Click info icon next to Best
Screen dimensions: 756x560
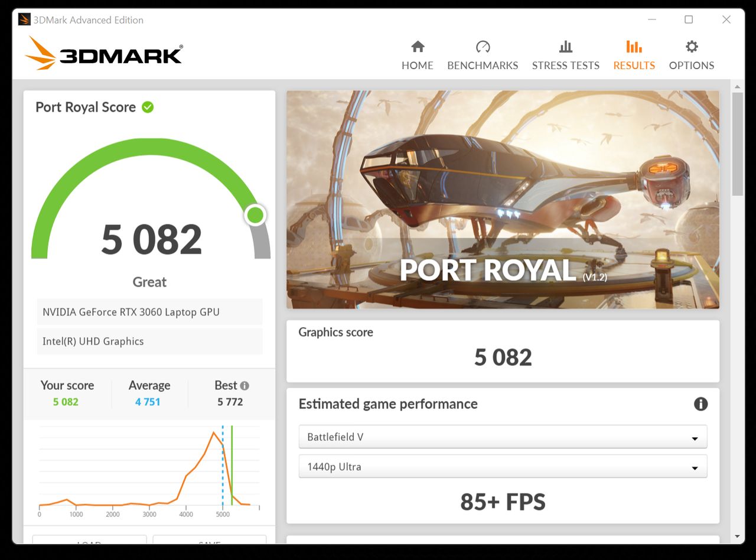pyautogui.click(x=245, y=386)
